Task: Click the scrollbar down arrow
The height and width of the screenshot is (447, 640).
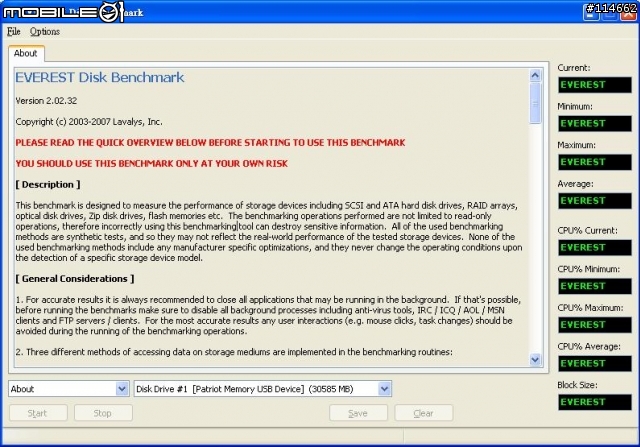Action: 535,360
